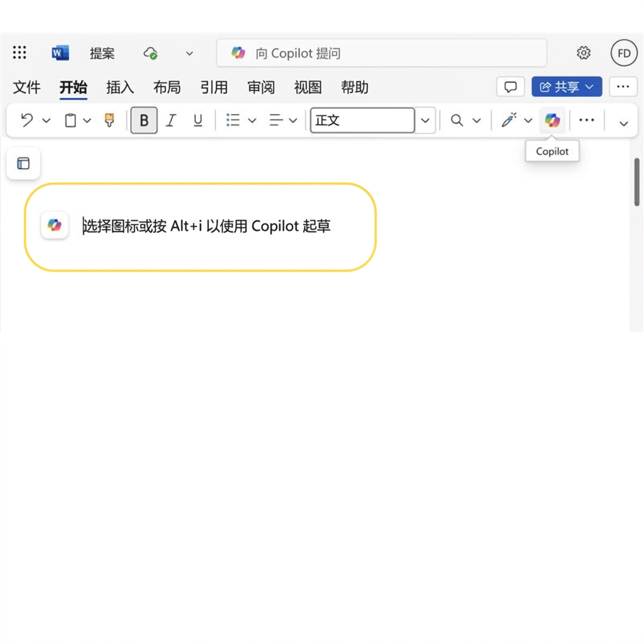Expand the ribbon display options chevron
Image resolution: width=644 pixels, height=644 pixels.
pos(623,123)
